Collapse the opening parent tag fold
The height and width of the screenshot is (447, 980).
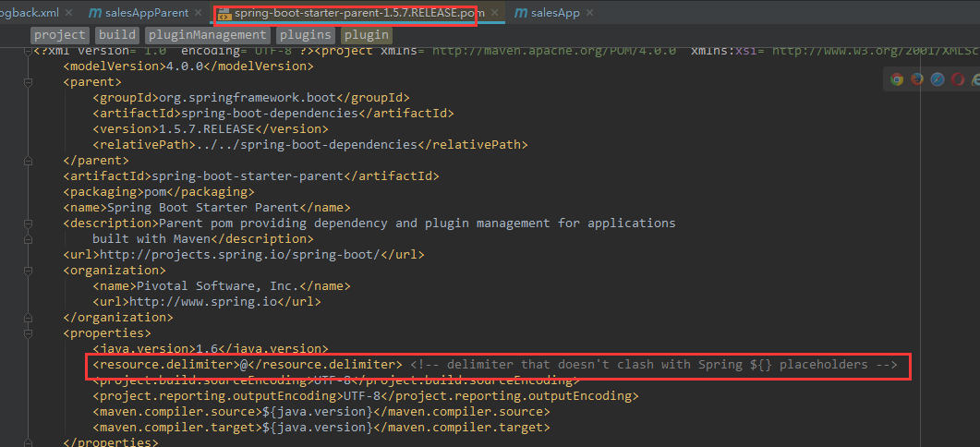point(28,82)
